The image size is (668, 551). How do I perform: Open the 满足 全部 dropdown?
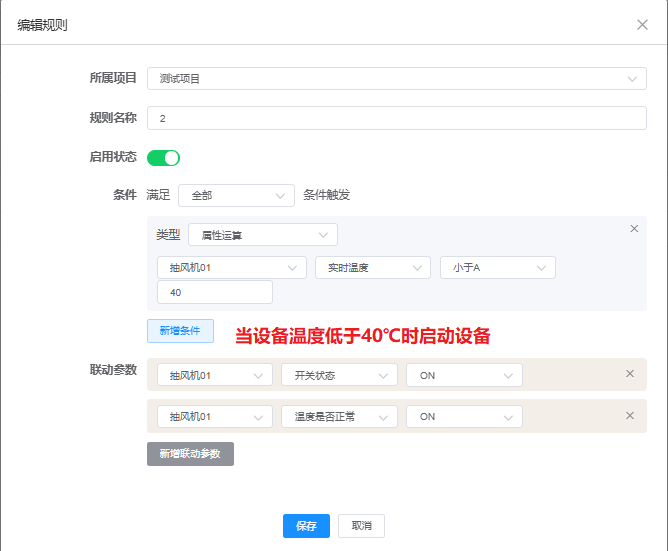click(x=236, y=196)
